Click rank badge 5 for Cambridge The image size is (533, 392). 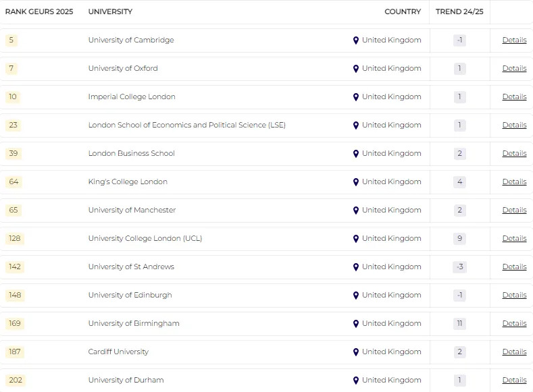pyautogui.click(x=11, y=40)
